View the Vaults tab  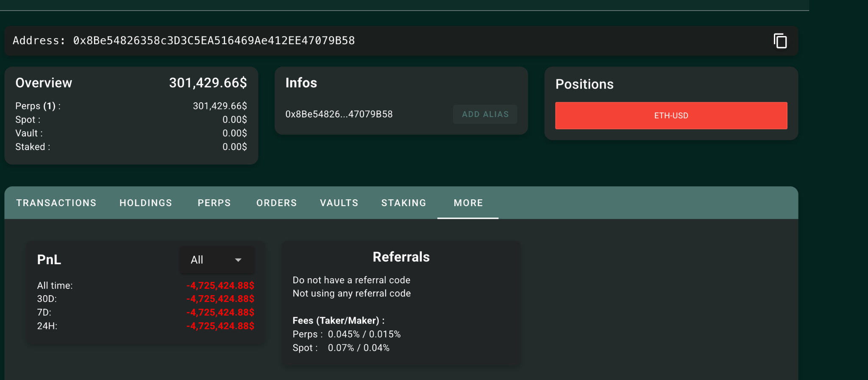(x=339, y=203)
